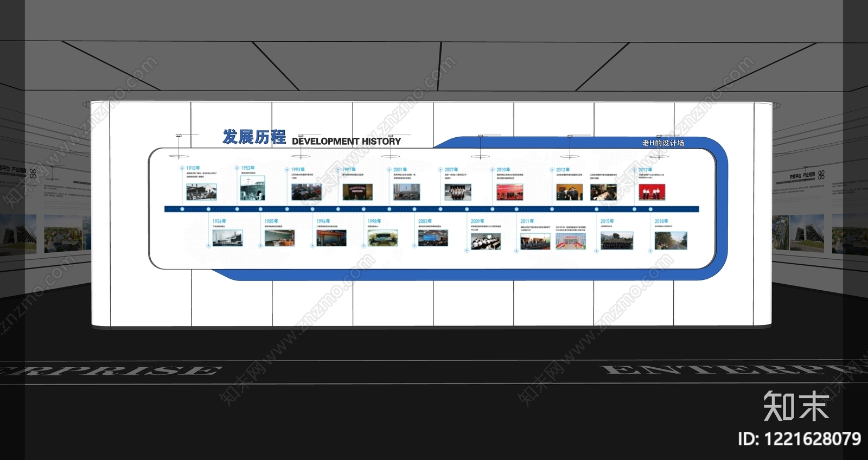Open the photo under 1998年
Viewport: 868px width, 460px height.
tap(382, 238)
